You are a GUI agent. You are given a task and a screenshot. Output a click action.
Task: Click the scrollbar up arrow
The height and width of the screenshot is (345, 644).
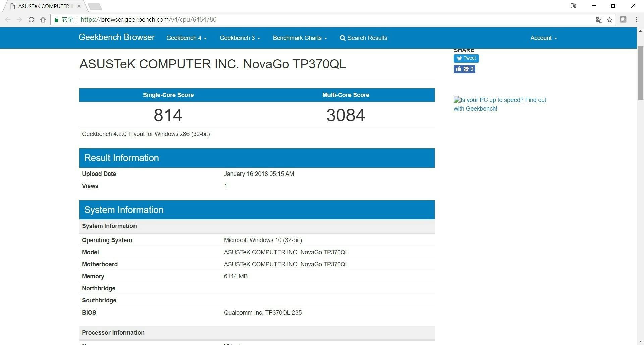[x=640, y=31]
